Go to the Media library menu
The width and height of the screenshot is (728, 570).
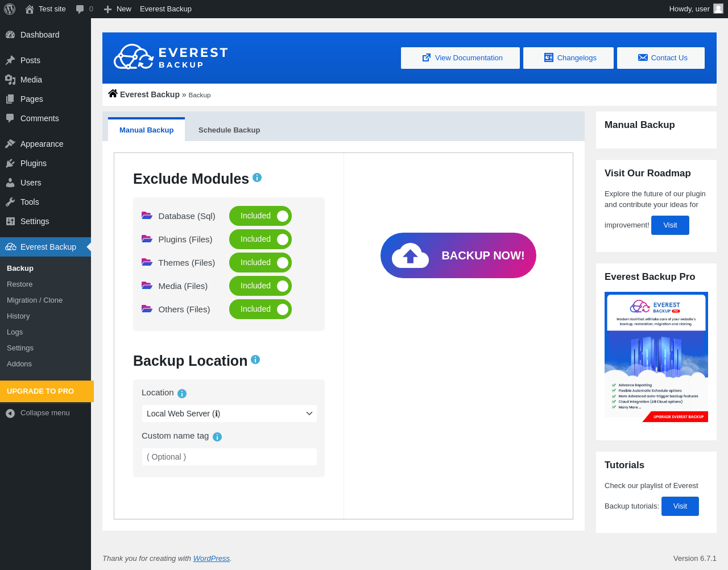coord(45,80)
